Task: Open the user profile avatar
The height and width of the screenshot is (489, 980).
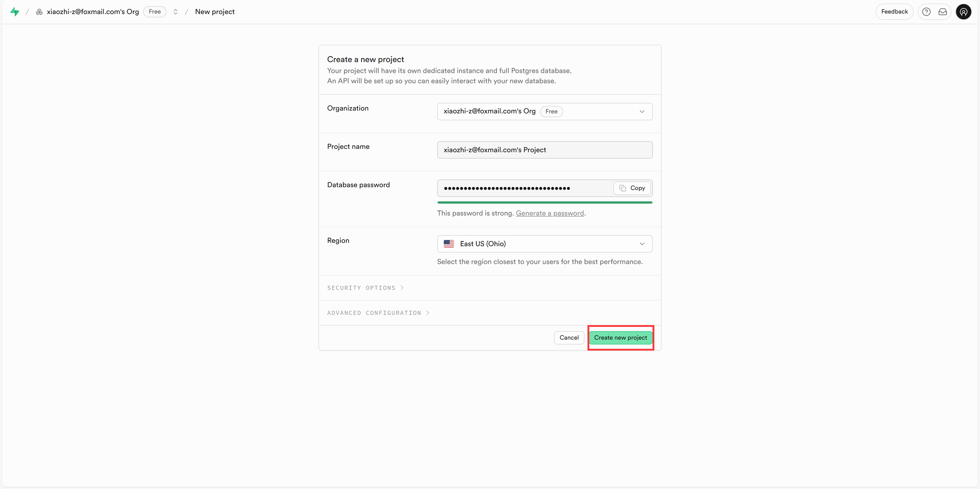Action: click(963, 12)
